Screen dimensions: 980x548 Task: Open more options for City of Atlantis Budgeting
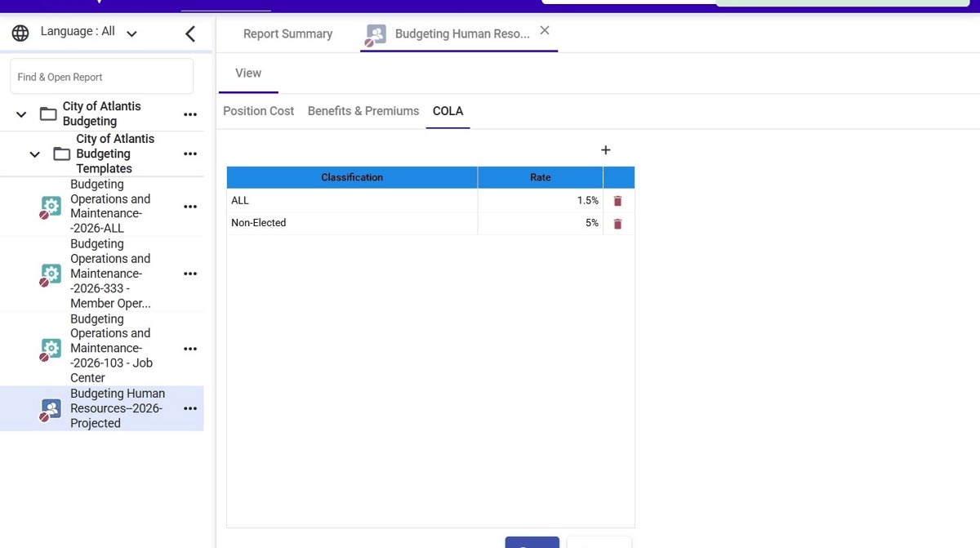pyautogui.click(x=190, y=114)
